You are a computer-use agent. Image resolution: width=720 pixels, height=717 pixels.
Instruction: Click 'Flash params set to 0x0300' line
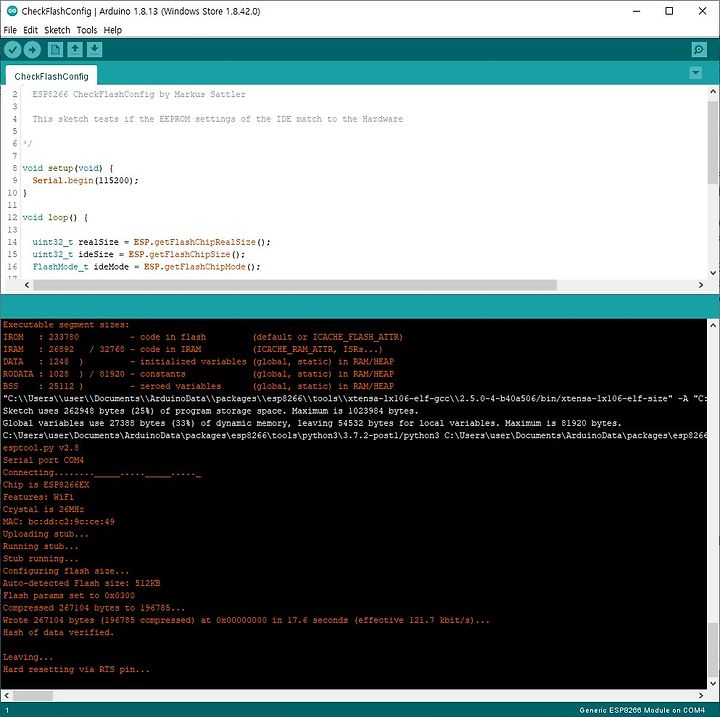(x=69, y=596)
